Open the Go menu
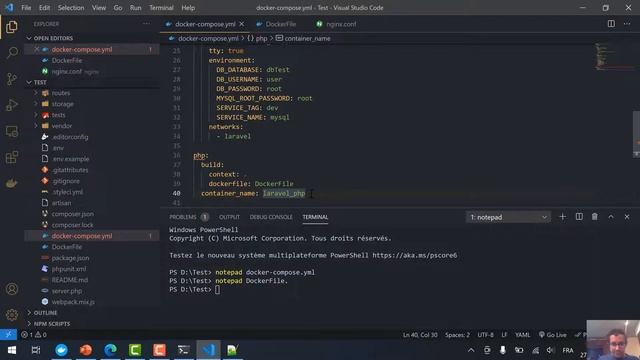 coord(118,8)
